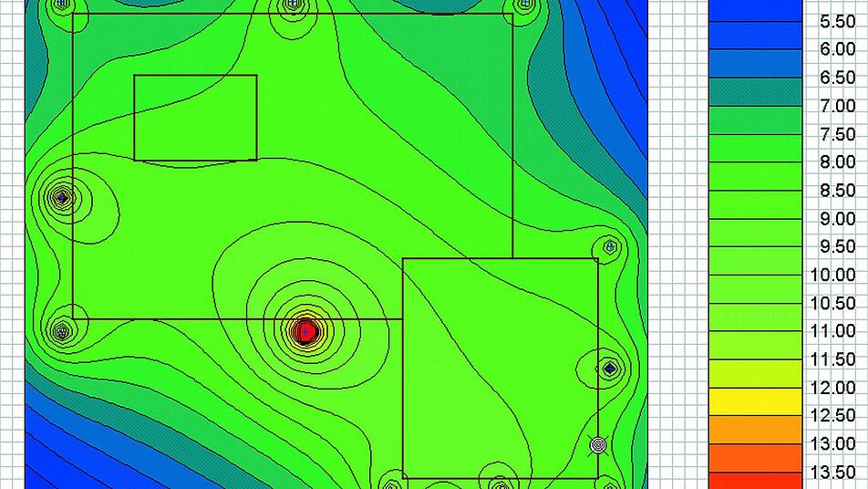Select marker at large rectangle's bottom-left corner

[x=62, y=330]
